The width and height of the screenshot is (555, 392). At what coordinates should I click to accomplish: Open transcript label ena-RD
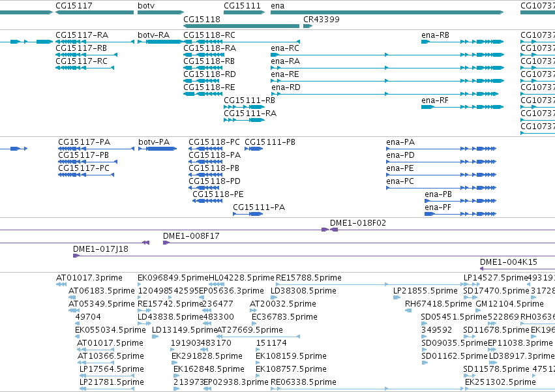click(x=286, y=87)
